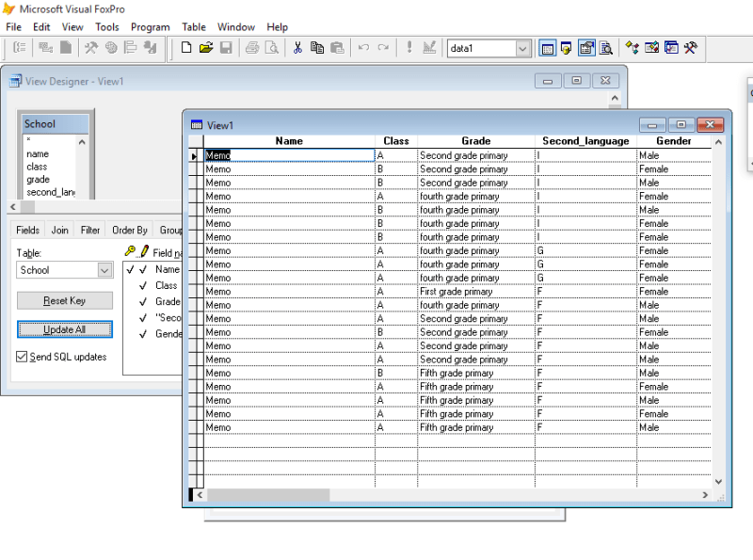Click View1 vertical scrollbar down arrow
The height and width of the screenshot is (560, 753).
[x=718, y=481]
